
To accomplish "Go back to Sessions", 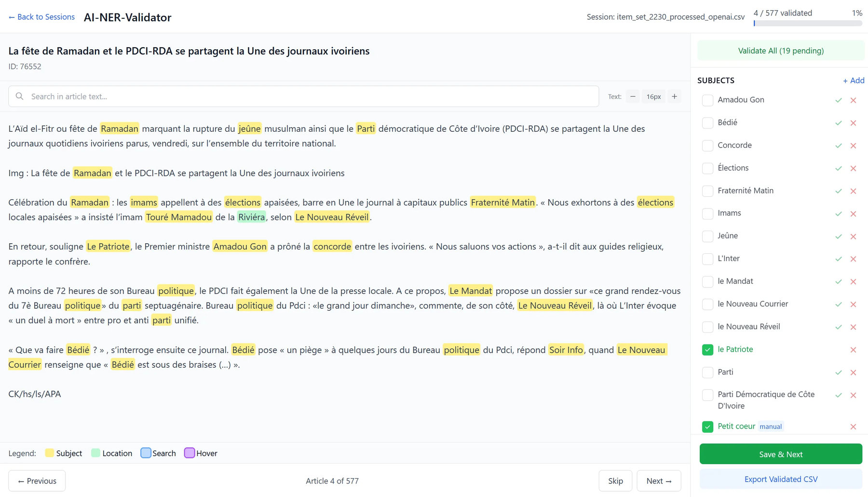I will [41, 17].
